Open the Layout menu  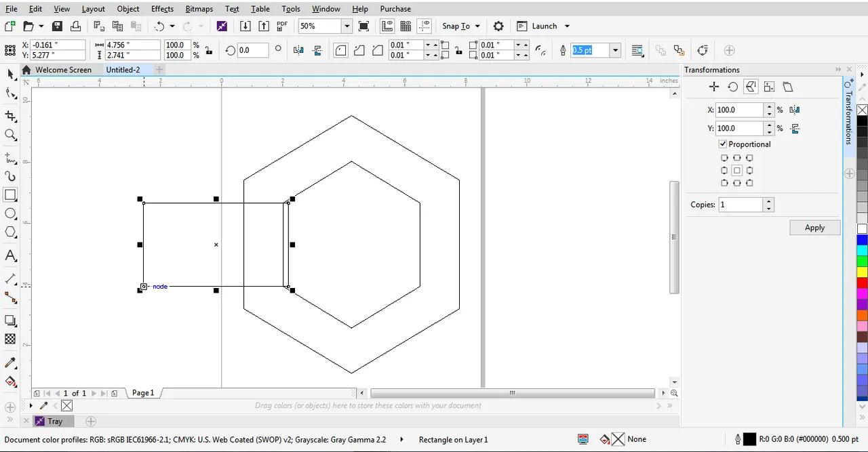(x=93, y=9)
